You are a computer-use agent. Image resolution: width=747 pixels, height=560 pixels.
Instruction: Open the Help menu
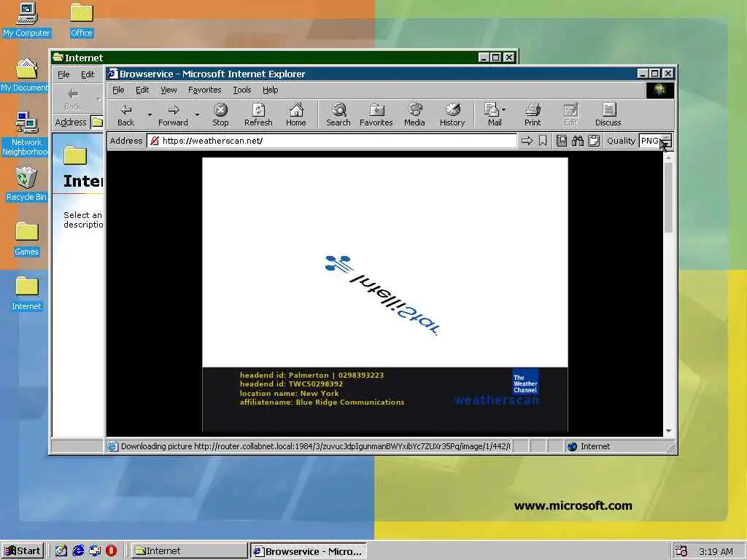pos(270,90)
